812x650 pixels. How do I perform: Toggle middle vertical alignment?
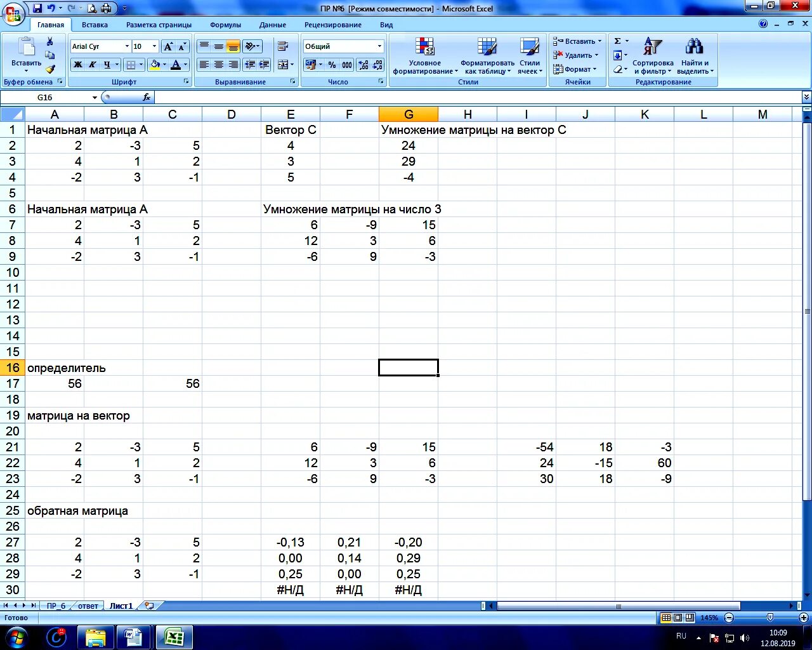click(219, 46)
